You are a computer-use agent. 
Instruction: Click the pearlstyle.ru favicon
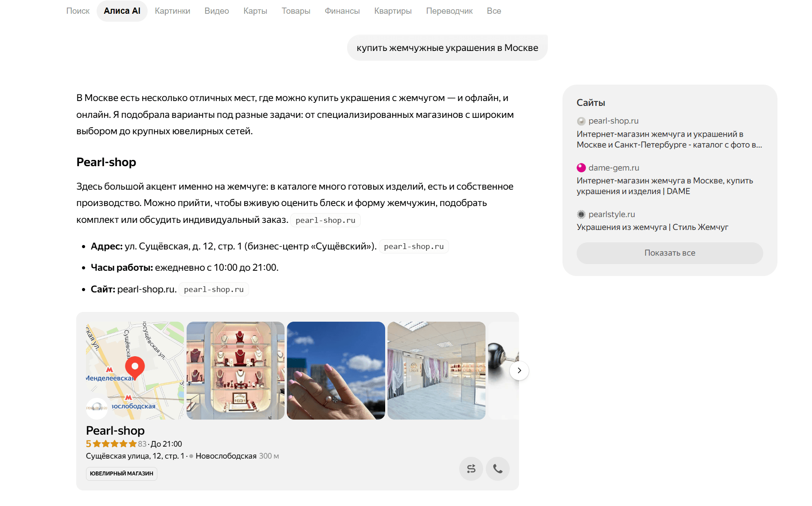point(581,214)
